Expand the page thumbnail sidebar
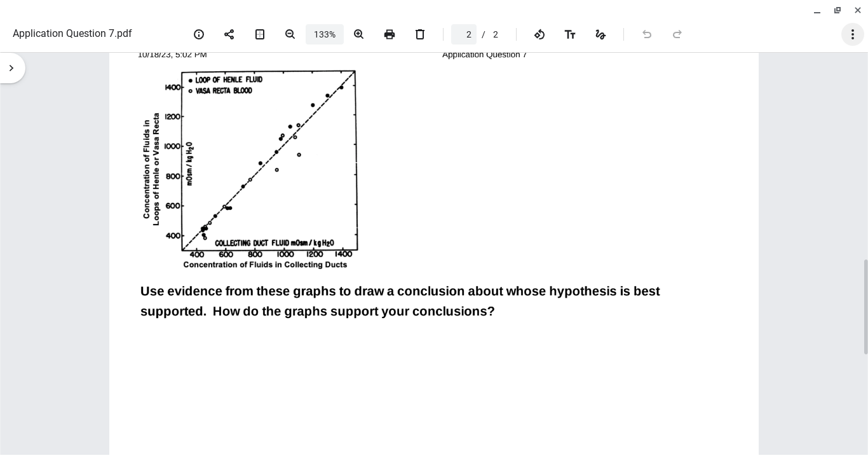 click(11, 67)
